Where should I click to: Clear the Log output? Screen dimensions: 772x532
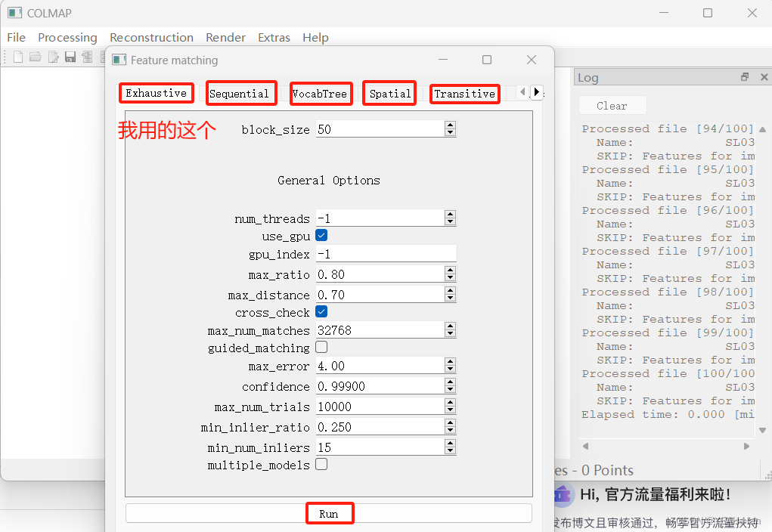tap(612, 106)
